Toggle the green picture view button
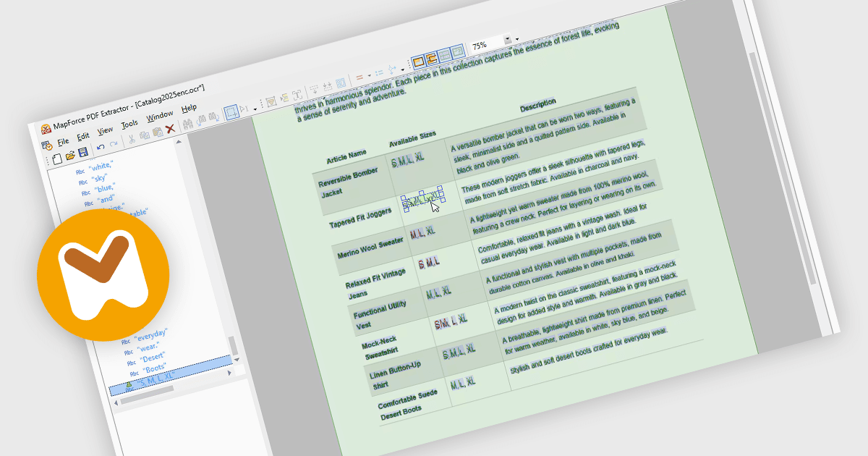 pos(457,53)
